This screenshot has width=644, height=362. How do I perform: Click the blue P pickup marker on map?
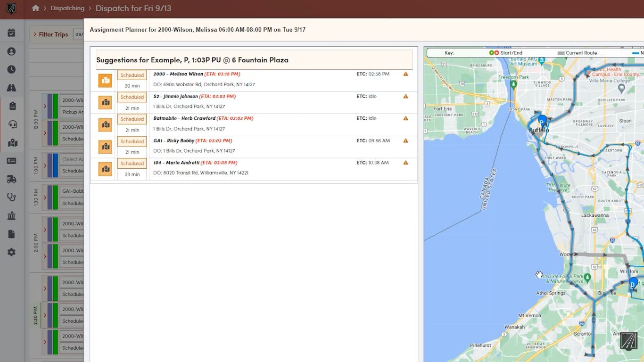click(x=542, y=121)
